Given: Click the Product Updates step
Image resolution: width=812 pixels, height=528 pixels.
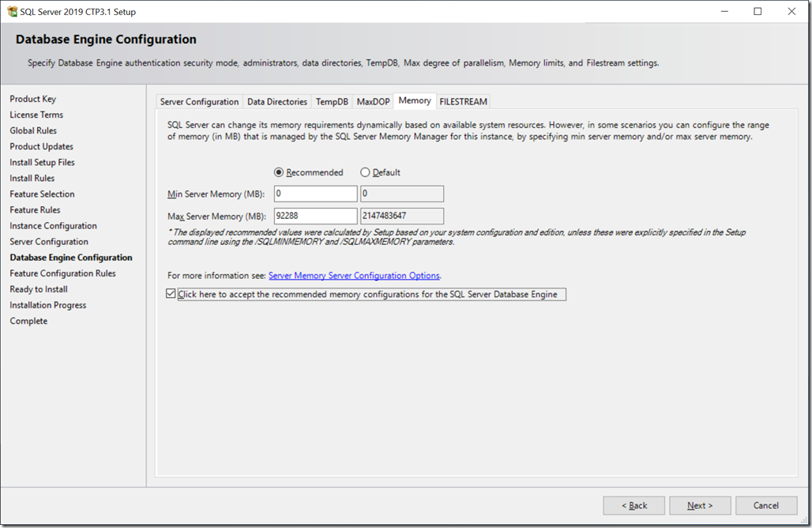Looking at the screenshot, I should tap(41, 146).
